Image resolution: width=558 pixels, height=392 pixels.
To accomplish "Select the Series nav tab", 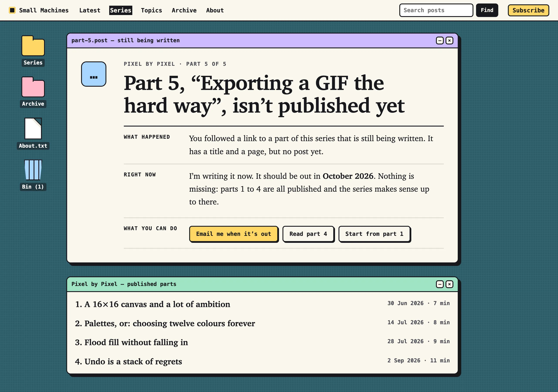I will 121,10.
